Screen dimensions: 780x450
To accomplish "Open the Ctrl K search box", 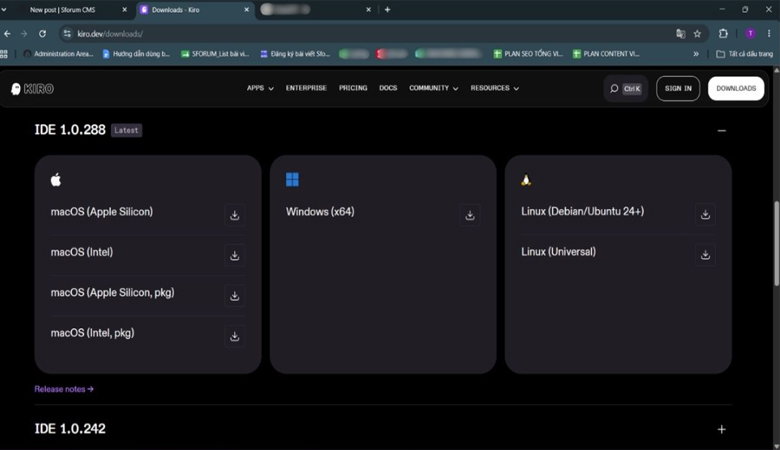I will pyautogui.click(x=626, y=89).
